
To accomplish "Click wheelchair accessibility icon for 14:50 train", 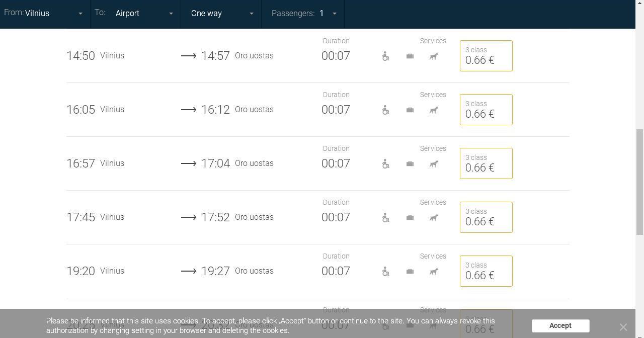I will tap(385, 56).
